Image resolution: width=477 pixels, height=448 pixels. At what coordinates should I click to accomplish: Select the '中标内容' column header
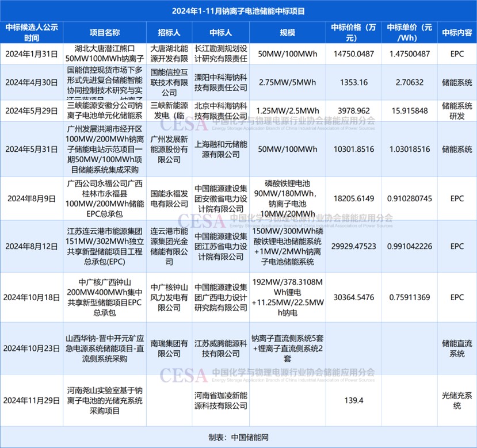(457, 32)
